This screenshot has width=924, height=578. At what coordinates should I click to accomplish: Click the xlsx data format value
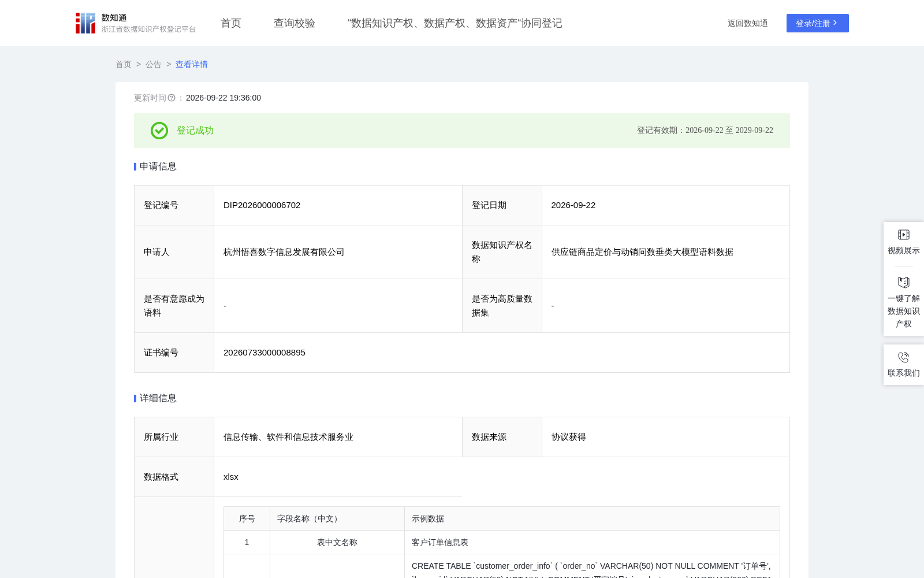[x=231, y=477]
